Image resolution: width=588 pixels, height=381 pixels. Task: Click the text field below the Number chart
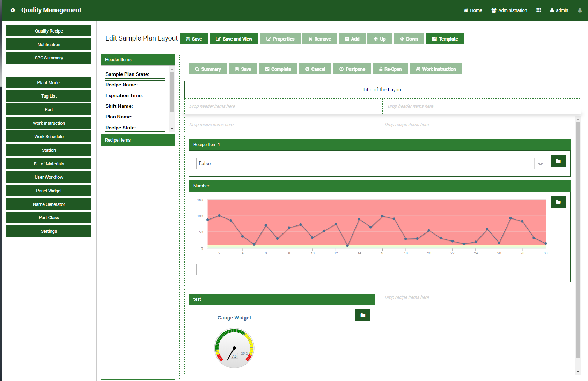371,269
